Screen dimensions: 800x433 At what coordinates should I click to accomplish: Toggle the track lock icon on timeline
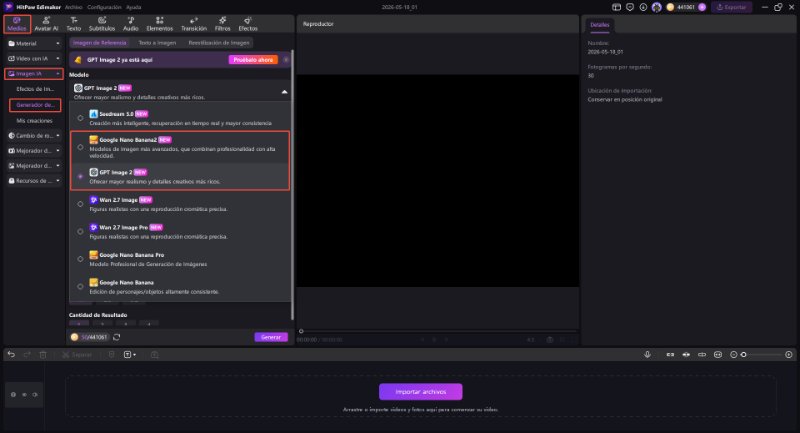pyautogui.click(x=13, y=395)
